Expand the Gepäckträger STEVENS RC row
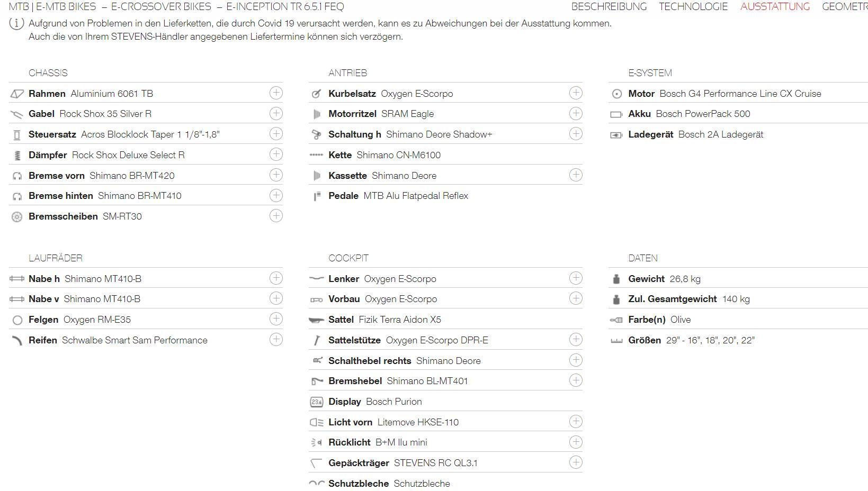Image resolution: width=868 pixels, height=491 pixels. [x=576, y=462]
